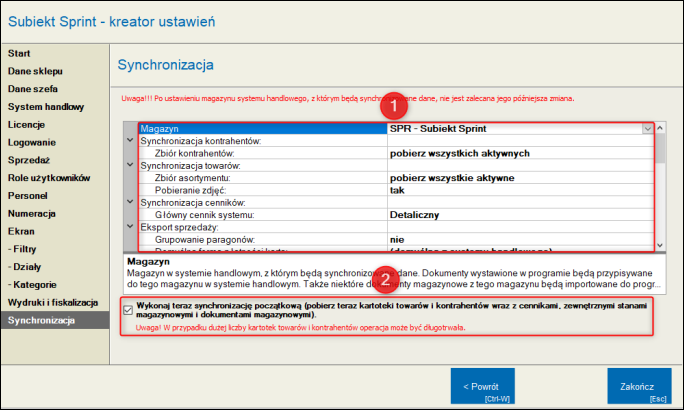The height and width of the screenshot is (410, 684).
Task: Go to Dane sklepu section
Action: (x=35, y=71)
